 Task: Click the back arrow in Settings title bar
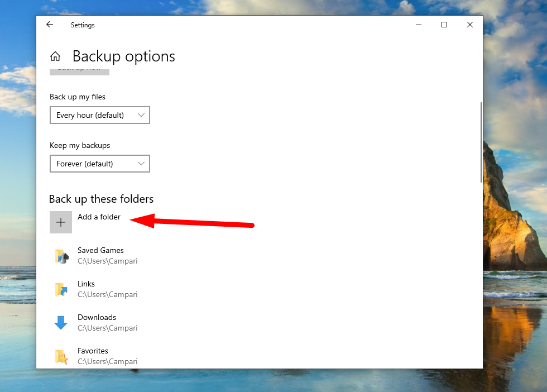(x=50, y=25)
